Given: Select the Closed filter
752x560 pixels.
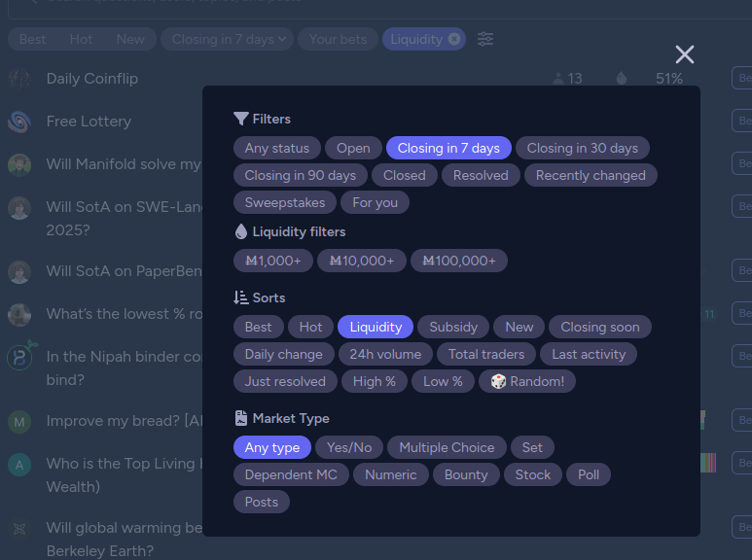Looking at the screenshot, I should (x=405, y=175).
